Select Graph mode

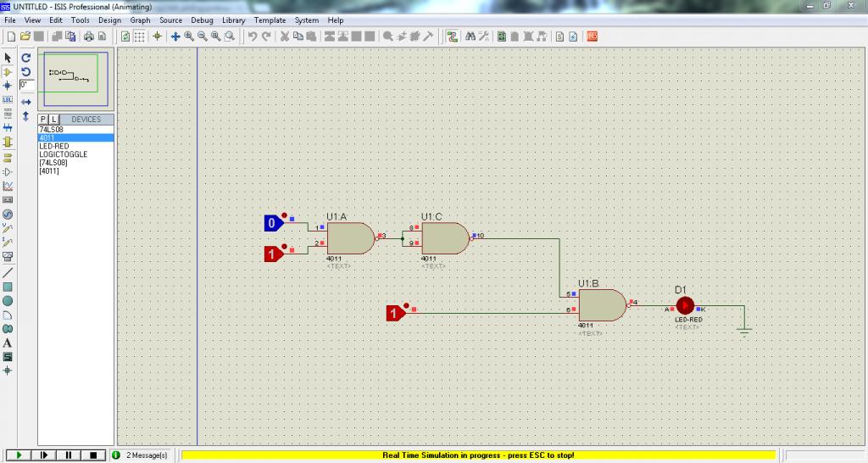pyautogui.click(x=8, y=186)
